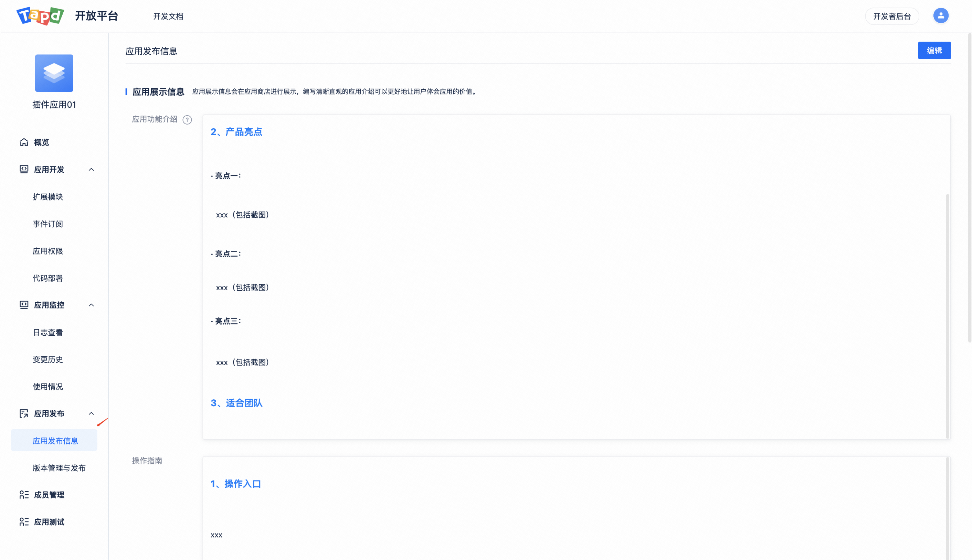The height and width of the screenshot is (560, 972).
Task: Click the 亮点二 bullet text
Action: pyautogui.click(x=226, y=254)
